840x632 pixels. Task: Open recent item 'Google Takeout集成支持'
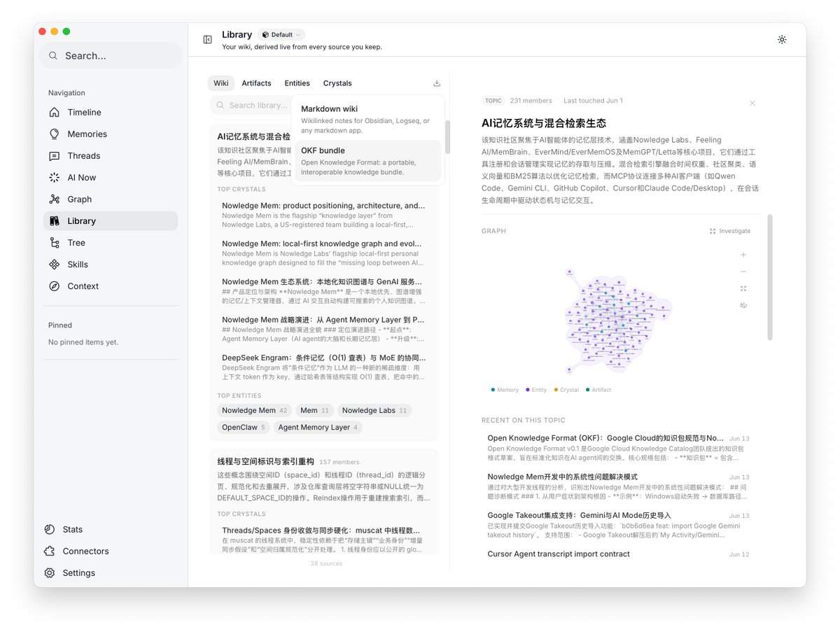pos(618,524)
